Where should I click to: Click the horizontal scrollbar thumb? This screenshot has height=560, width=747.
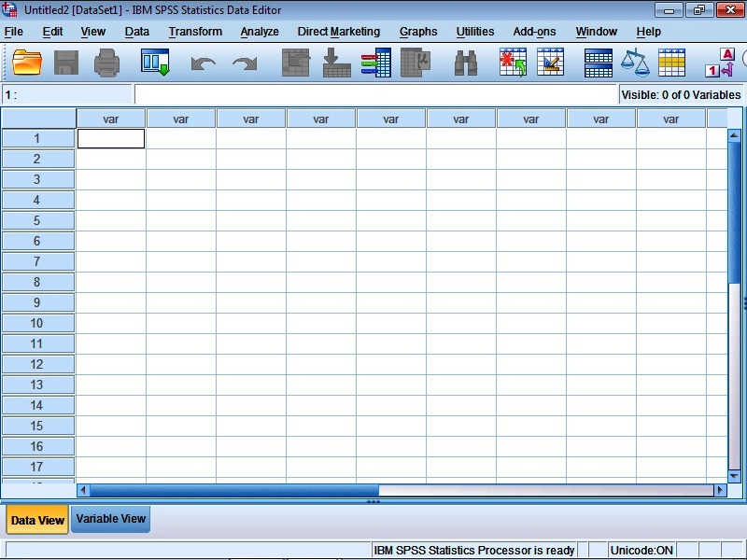[234, 490]
